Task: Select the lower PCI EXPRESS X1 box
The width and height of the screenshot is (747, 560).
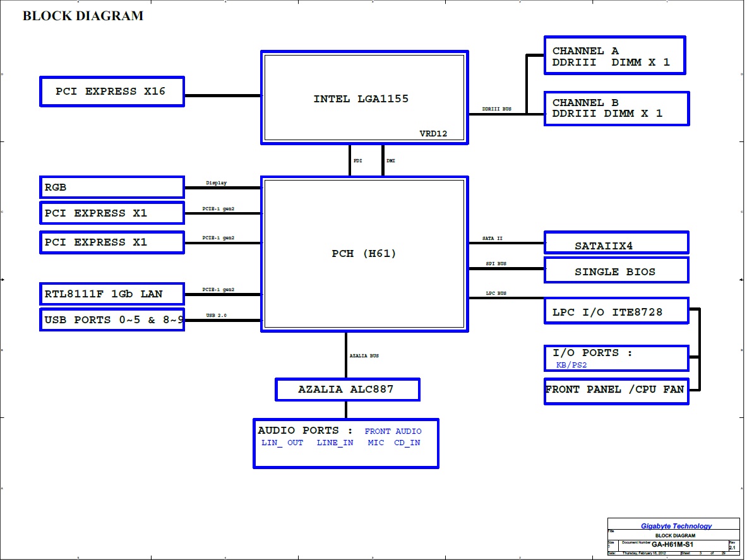Action: tap(112, 242)
